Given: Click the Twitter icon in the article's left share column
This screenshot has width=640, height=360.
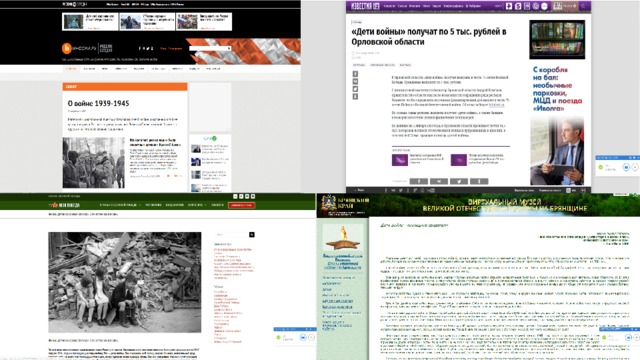Looking at the screenshot, I should [x=355, y=89].
